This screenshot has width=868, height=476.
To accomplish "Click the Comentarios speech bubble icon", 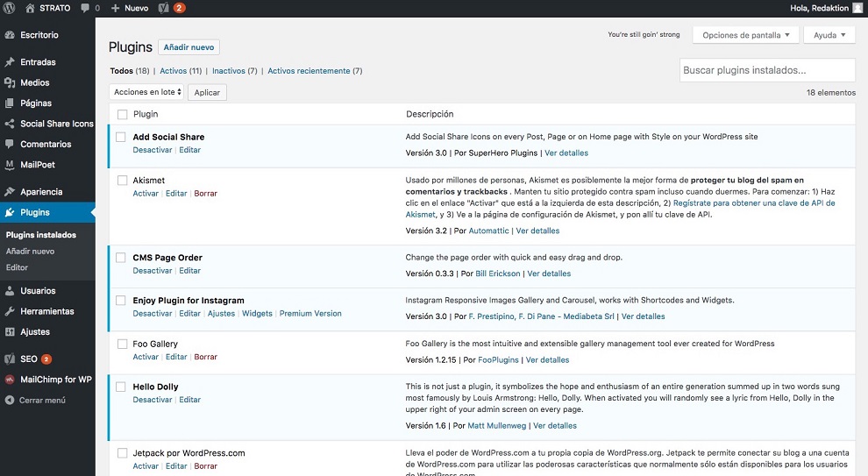I will [10, 144].
